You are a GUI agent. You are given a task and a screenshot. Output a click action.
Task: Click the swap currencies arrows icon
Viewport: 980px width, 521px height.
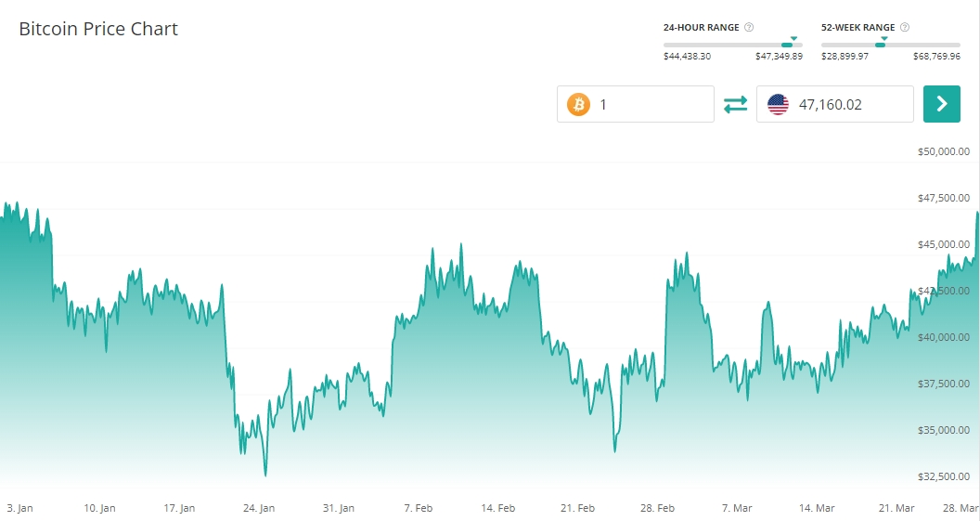click(x=735, y=104)
